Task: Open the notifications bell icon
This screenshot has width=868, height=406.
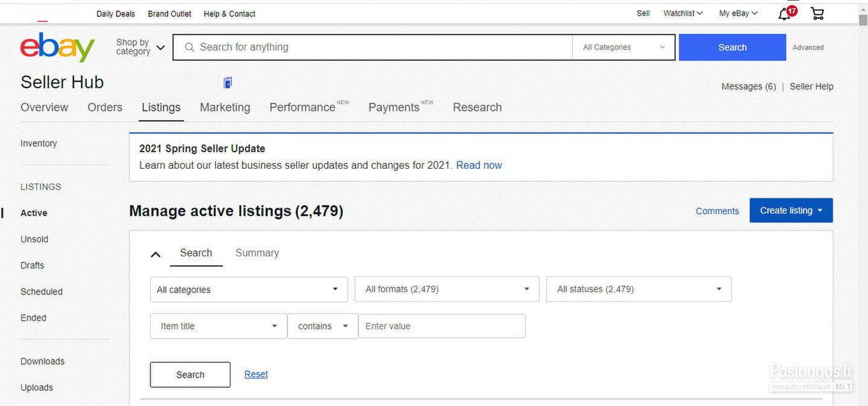Action: [x=785, y=13]
